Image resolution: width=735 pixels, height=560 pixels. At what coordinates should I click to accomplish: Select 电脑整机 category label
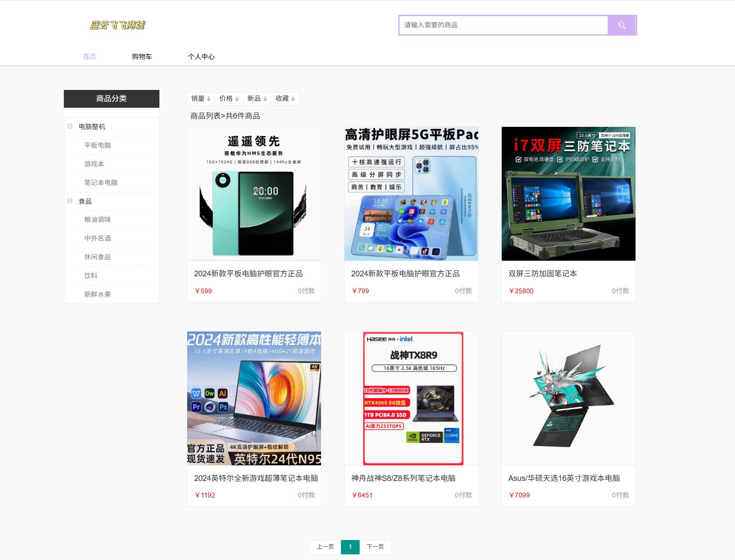[x=92, y=126]
